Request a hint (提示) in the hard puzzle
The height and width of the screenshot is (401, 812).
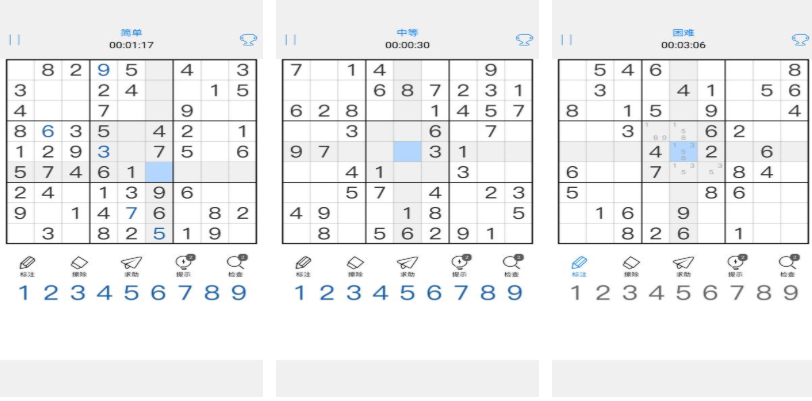(x=735, y=265)
